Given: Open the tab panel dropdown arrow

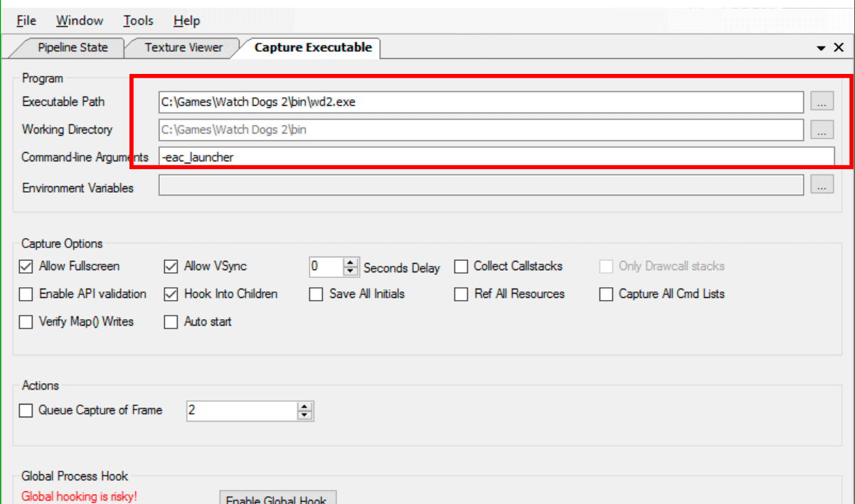Looking at the screenshot, I should pos(822,48).
